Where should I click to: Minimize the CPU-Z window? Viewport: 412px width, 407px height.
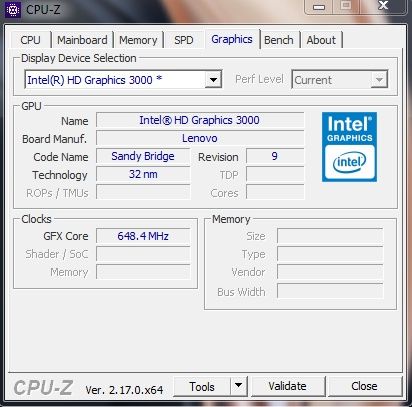coord(319,7)
